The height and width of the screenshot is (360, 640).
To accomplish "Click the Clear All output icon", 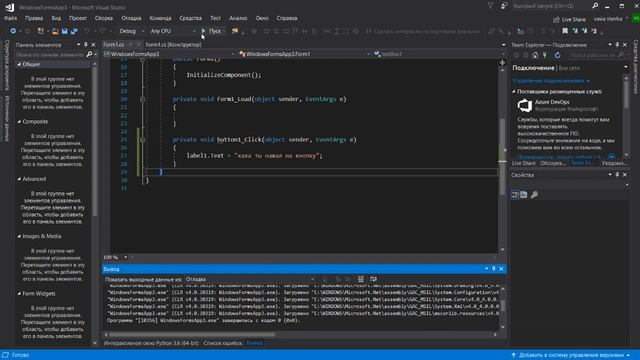I will click(x=360, y=279).
